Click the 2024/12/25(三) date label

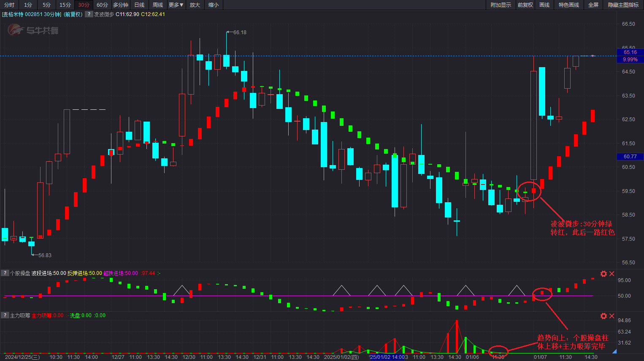tap(22, 357)
